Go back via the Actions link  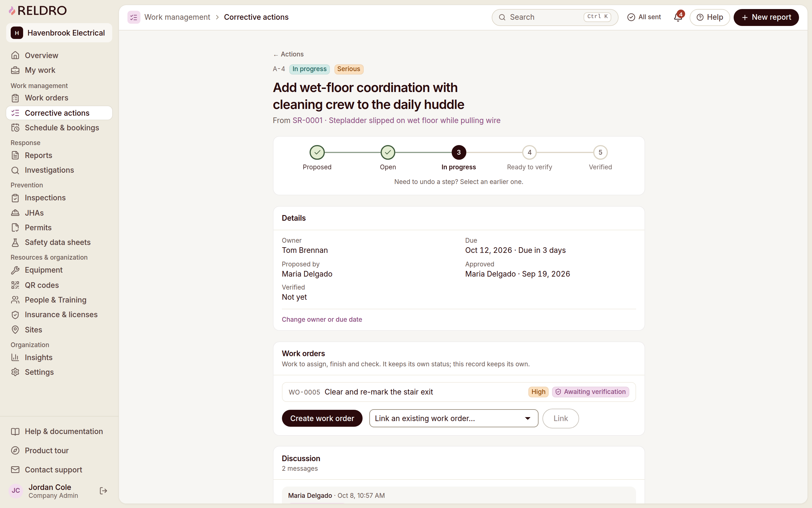(x=288, y=54)
